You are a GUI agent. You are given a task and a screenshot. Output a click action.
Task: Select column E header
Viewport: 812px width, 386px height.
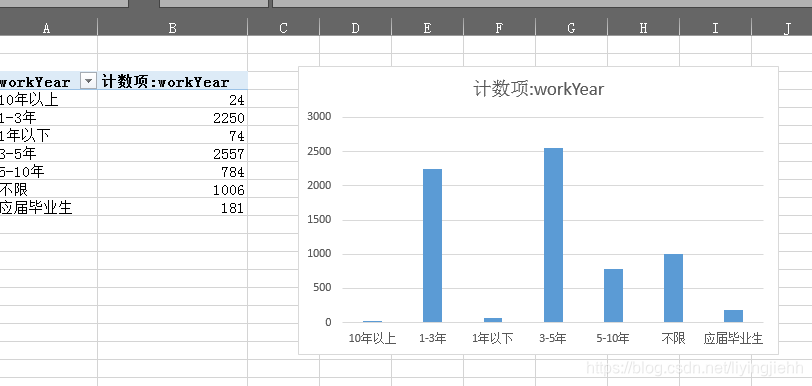427,27
